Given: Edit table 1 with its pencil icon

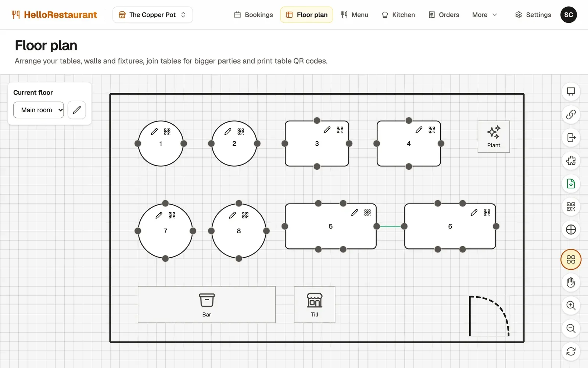Looking at the screenshot, I should (x=154, y=131).
